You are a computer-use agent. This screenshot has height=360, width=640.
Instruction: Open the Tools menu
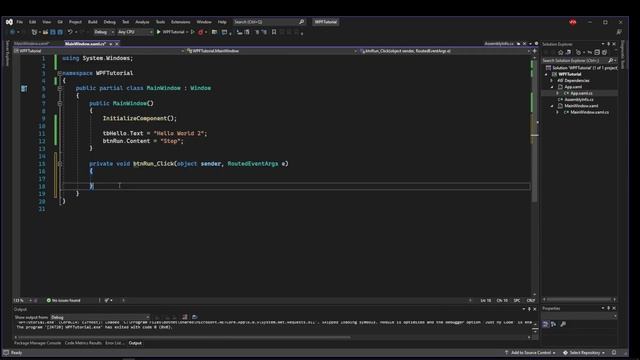[x=160, y=22]
